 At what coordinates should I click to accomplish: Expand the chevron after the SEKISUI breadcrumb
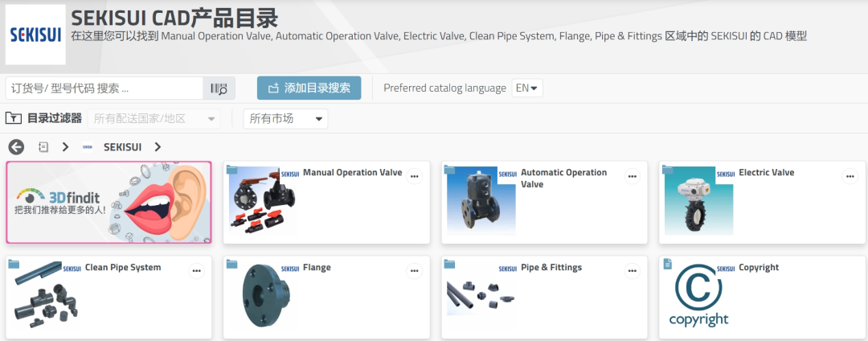point(158,146)
